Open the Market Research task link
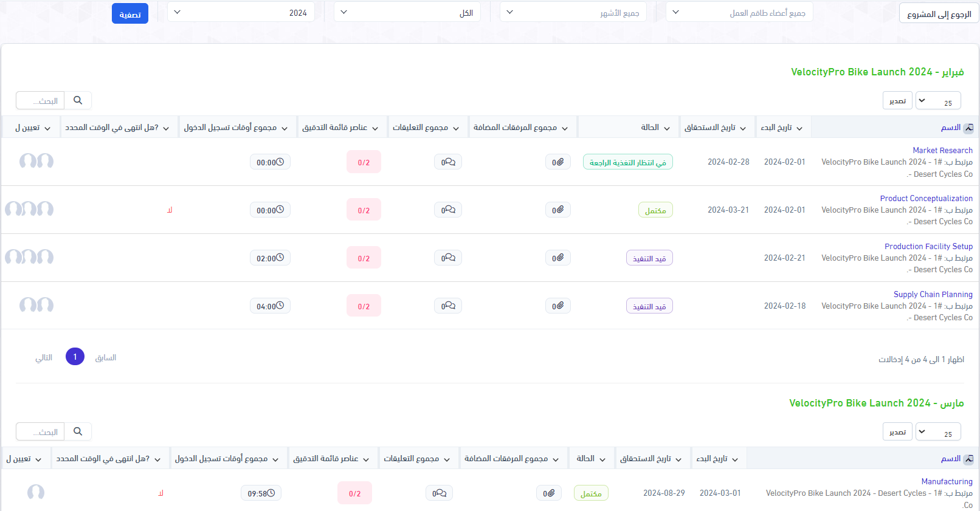This screenshot has width=980, height=511. (x=942, y=150)
